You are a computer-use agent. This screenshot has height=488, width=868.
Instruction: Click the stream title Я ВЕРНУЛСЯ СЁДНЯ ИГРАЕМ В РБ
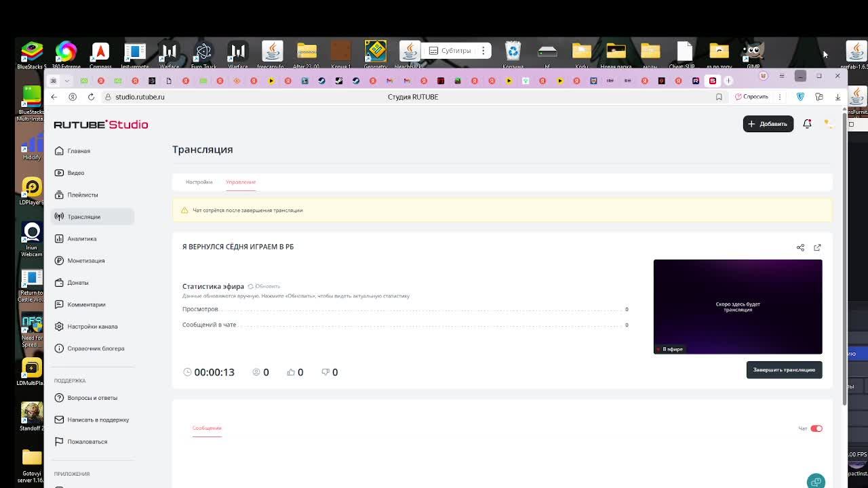coord(238,247)
